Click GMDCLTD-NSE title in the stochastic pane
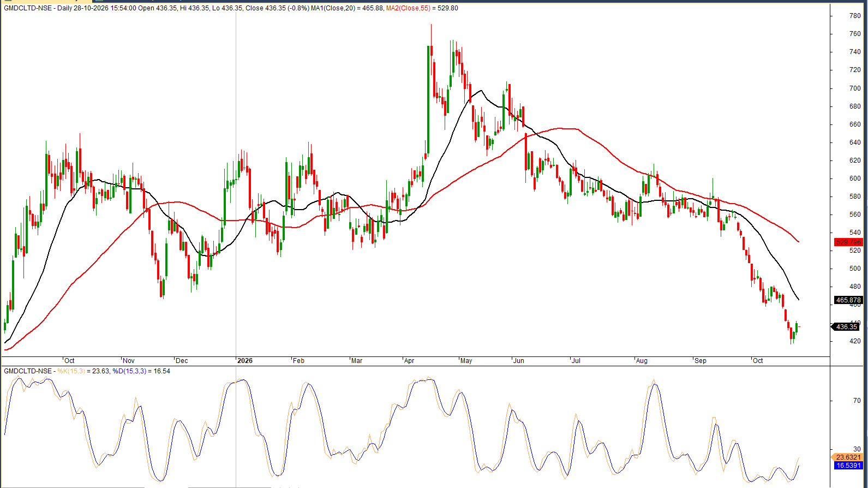 (x=28, y=371)
